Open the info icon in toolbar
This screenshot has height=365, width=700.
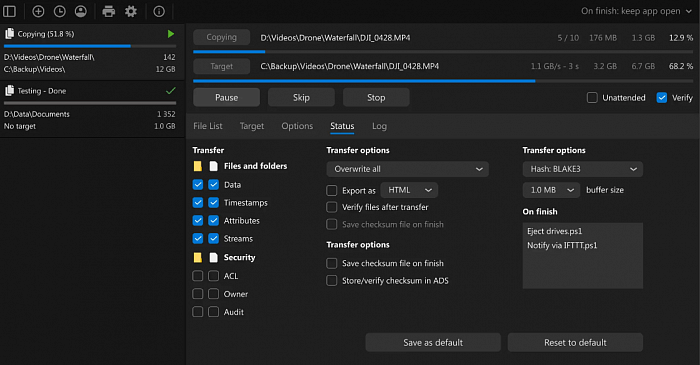pyautogui.click(x=159, y=11)
